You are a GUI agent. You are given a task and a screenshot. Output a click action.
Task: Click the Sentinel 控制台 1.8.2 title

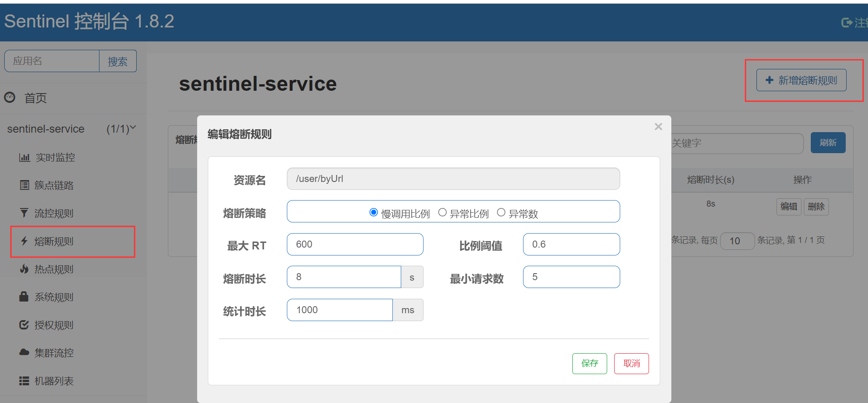89,21
